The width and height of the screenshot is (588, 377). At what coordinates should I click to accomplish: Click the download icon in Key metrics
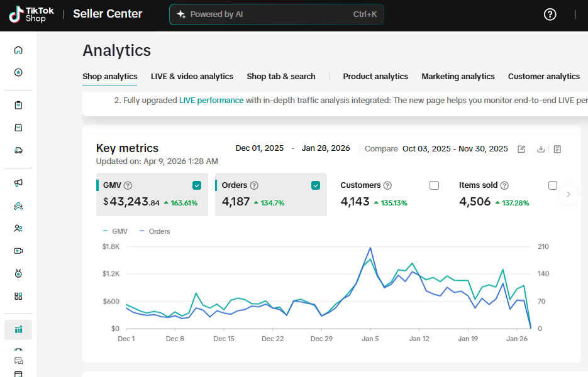point(540,149)
